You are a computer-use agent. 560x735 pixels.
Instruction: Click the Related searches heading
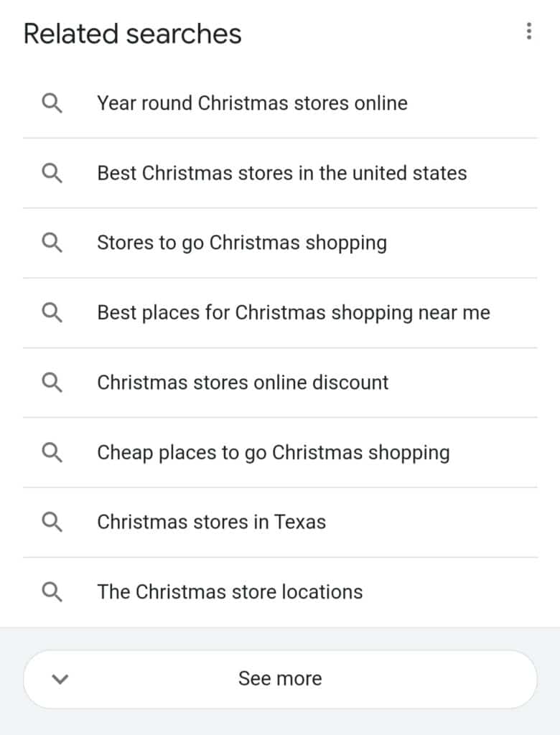click(x=133, y=34)
